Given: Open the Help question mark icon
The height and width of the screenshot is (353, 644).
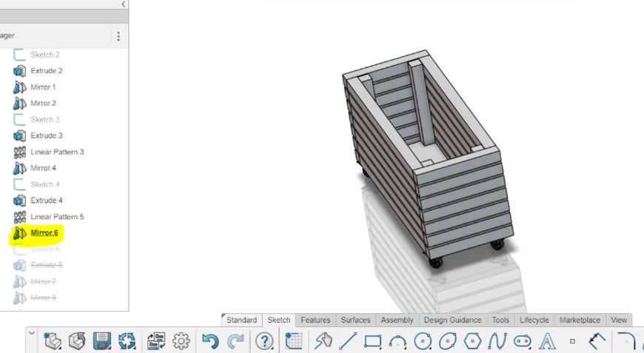Looking at the screenshot, I should pyautogui.click(x=264, y=340).
